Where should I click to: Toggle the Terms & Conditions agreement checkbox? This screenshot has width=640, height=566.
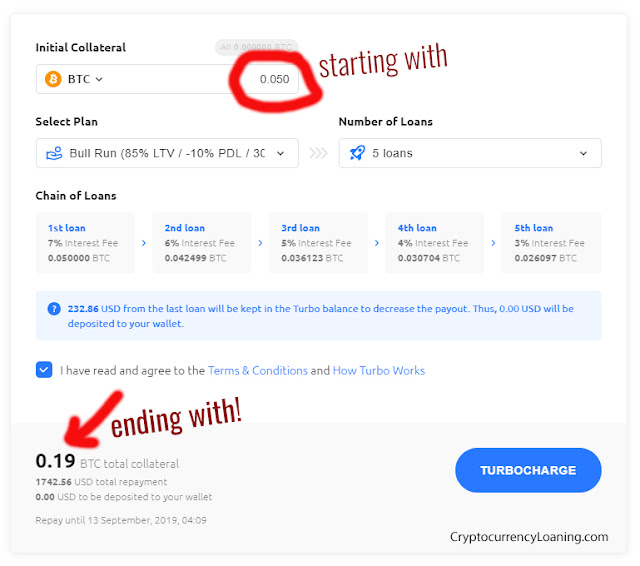(44, 370)
